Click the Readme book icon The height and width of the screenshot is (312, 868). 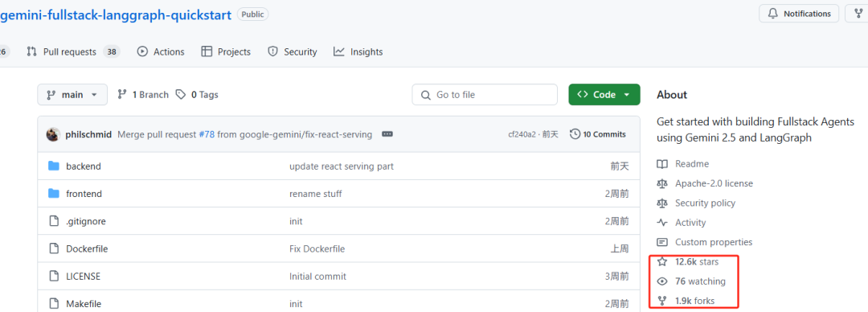(x=662, y=164)
